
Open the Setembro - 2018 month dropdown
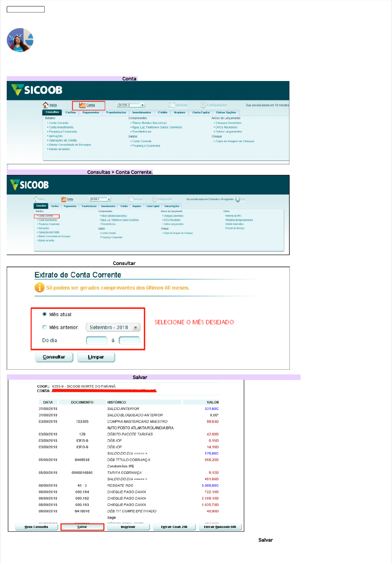pos(113,327)
